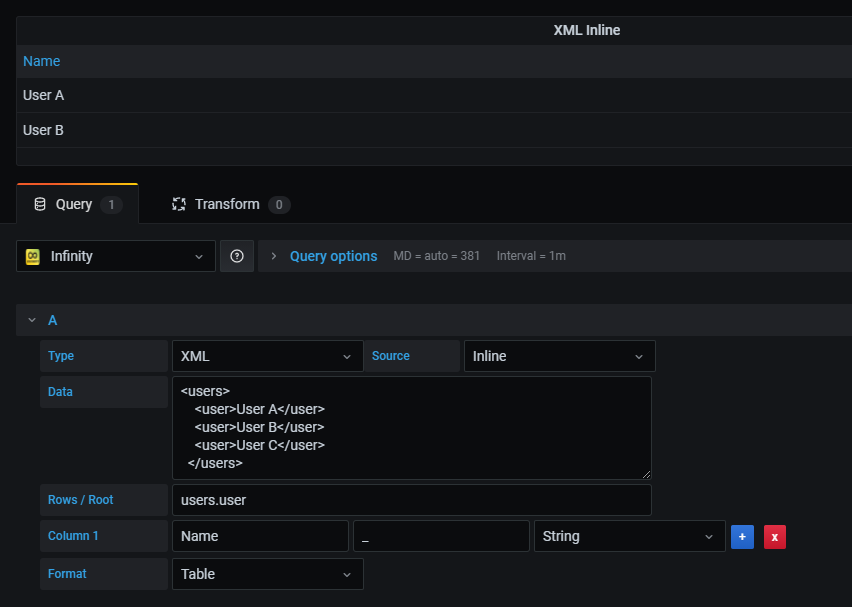Open the column type dropdown showing String
This screenshot has width=852, height=607.
click(x=629, y=536)
